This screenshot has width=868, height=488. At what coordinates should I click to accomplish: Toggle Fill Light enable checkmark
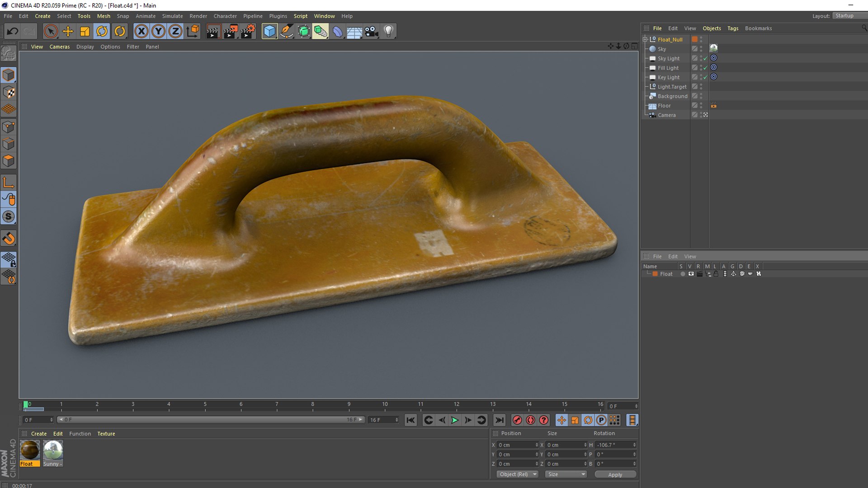[x=705, y=68]
